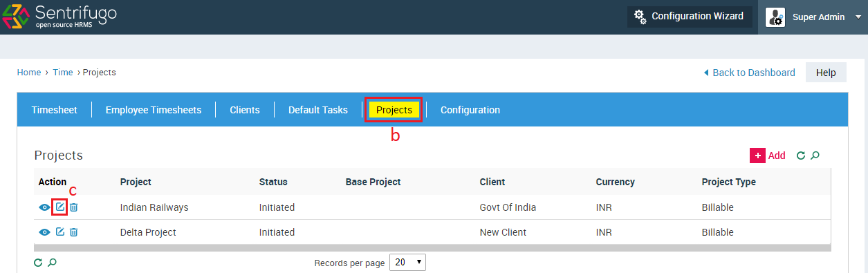The width and height of the screenshot is (868, 273).
Task: Click the Sentrifugo logo
Action: pos(59,17)
